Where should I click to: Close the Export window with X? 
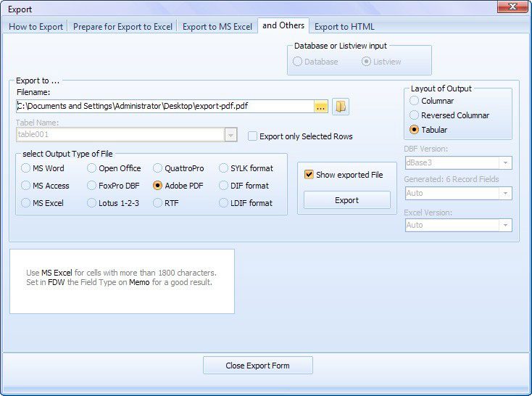pos(512,7)
